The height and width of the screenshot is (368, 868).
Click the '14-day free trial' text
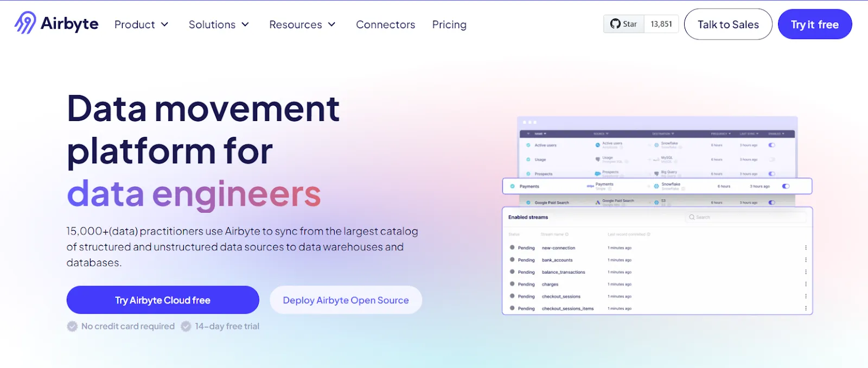(227, 326)
